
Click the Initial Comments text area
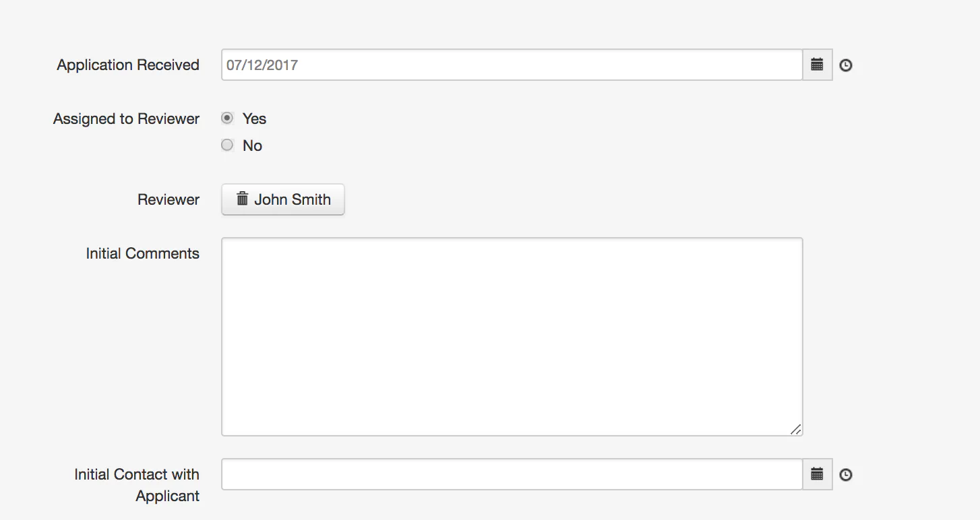[x=512, y=335]
